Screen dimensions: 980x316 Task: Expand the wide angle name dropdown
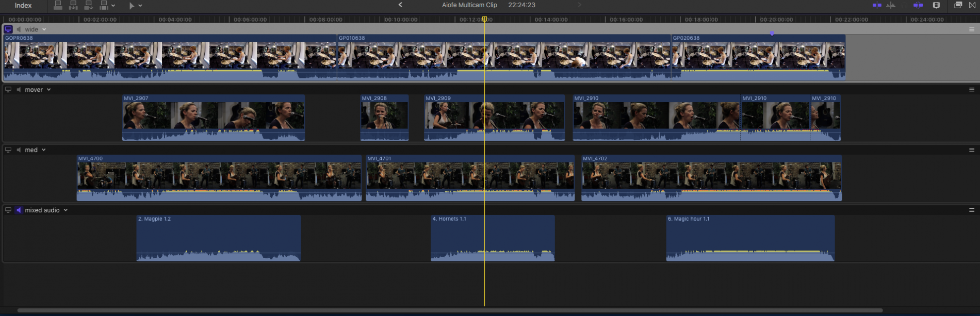click(44, 29)
